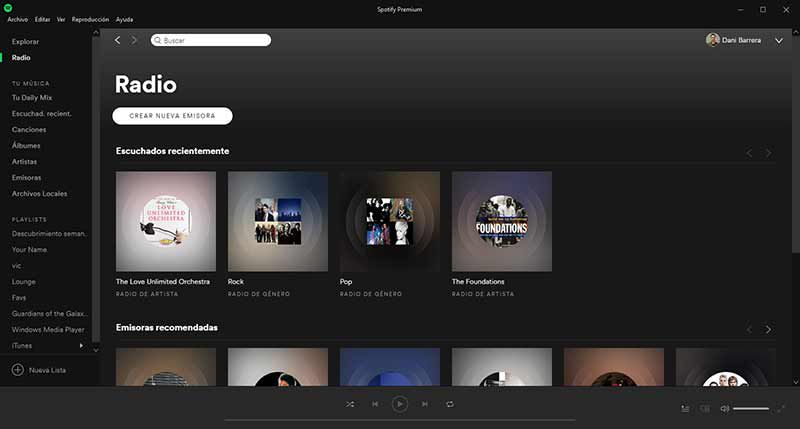Show previous Escuchados recientemente items
800x429 pixels.
coord(749,153)
